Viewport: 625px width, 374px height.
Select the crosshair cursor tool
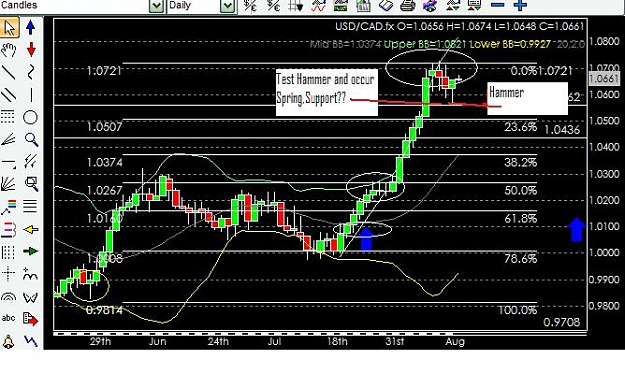click(8, 274)
